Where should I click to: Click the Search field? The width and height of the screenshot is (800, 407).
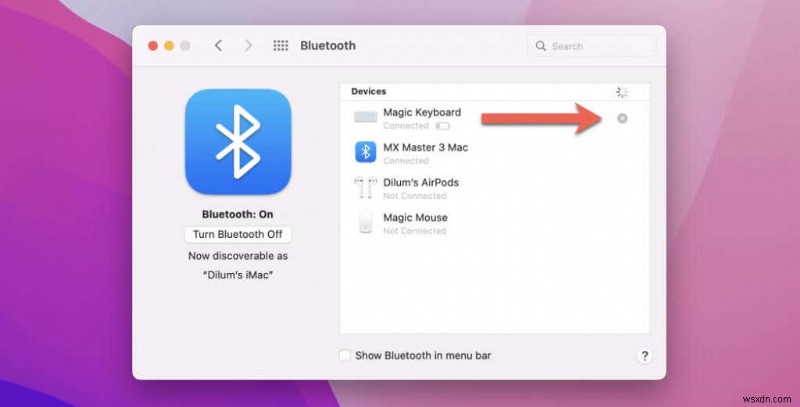point(592,46)
